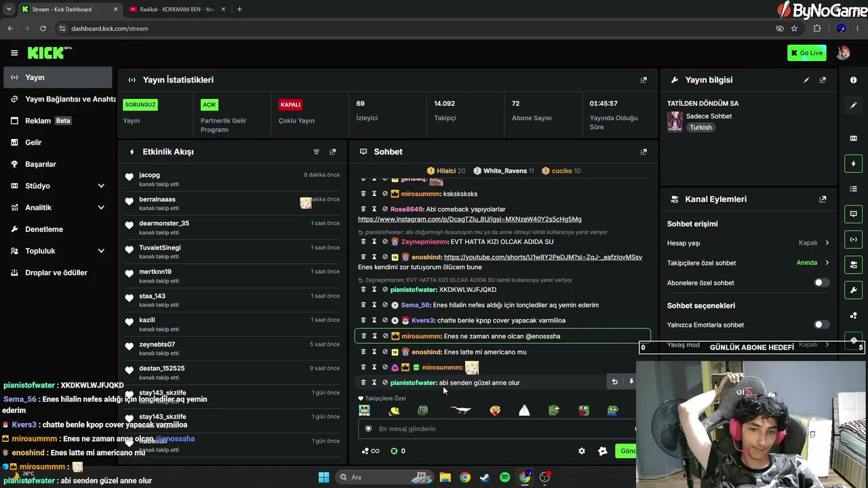Click the green Go Live button
The height and width of the screenshot is (488, 868).
point(806,53)
